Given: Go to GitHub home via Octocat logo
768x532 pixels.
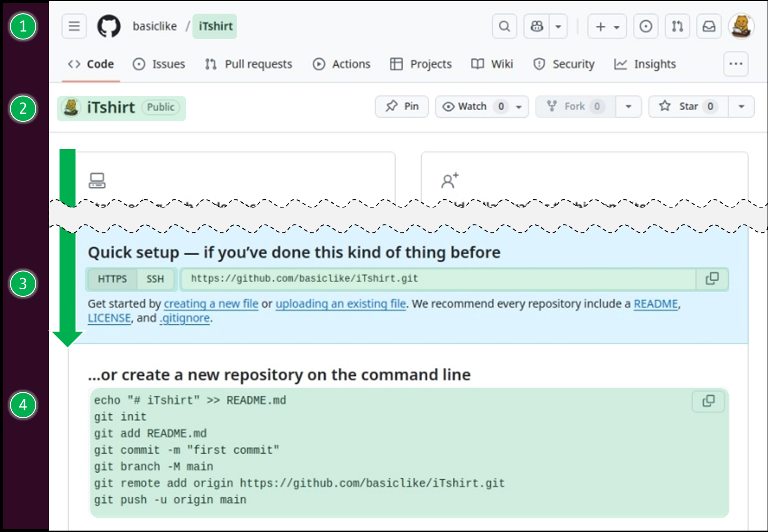Looking at the screenshot, I should coord(109,26).
